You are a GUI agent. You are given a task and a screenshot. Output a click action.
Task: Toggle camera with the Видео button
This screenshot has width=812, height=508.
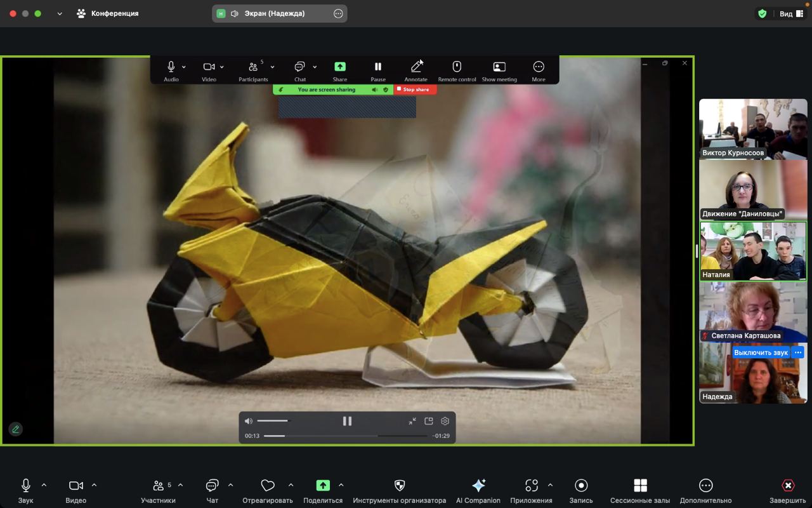point(75,486)
